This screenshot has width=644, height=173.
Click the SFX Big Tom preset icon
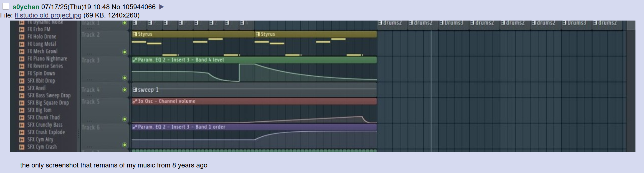point(22,110)
